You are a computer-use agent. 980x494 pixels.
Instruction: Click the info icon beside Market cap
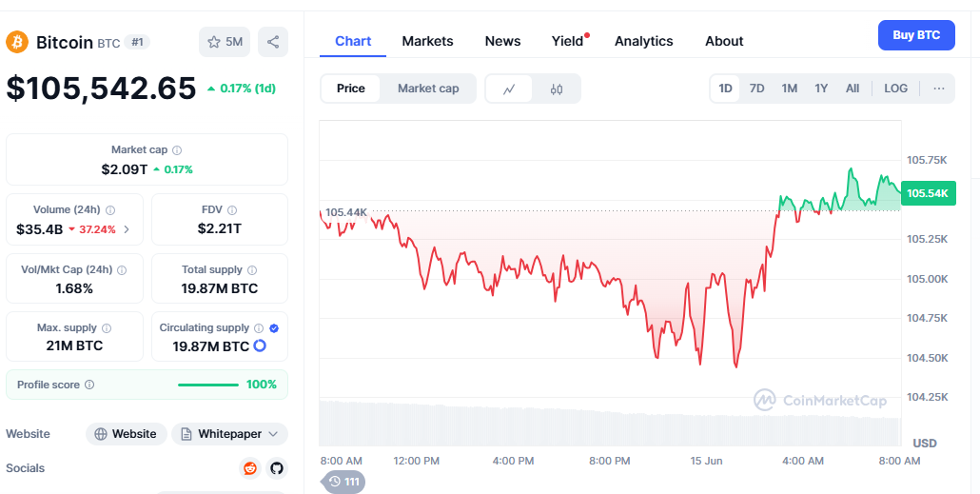(177, 150)
